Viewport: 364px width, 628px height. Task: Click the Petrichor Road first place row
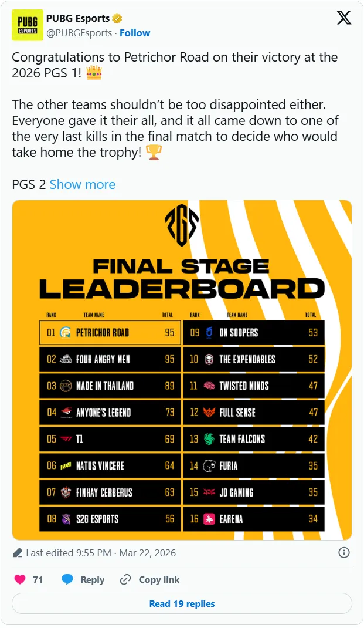110,332
